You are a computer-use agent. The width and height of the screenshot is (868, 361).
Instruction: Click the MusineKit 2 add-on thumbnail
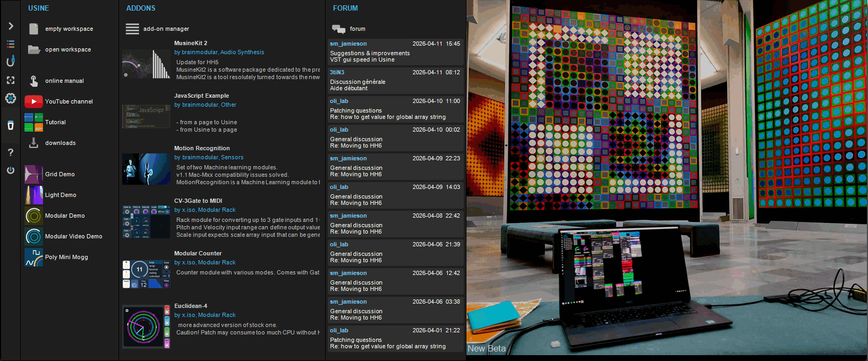pos(146,64)
